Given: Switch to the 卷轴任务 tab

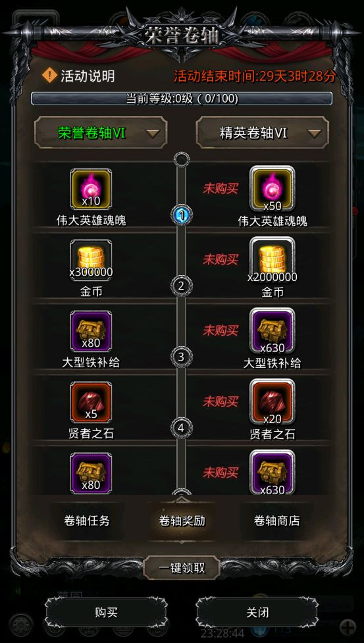Looking at the screenshot, I should [87, 521].
